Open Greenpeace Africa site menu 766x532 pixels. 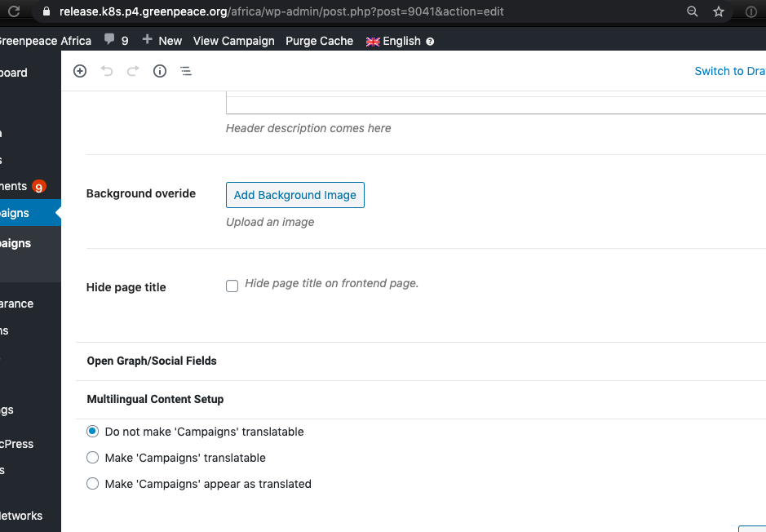(45, 41)
